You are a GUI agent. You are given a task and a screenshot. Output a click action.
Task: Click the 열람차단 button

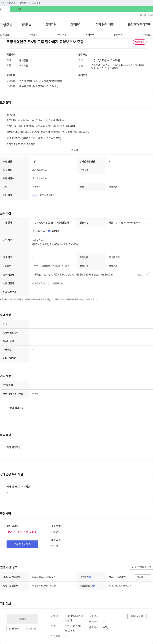(31, 628)
